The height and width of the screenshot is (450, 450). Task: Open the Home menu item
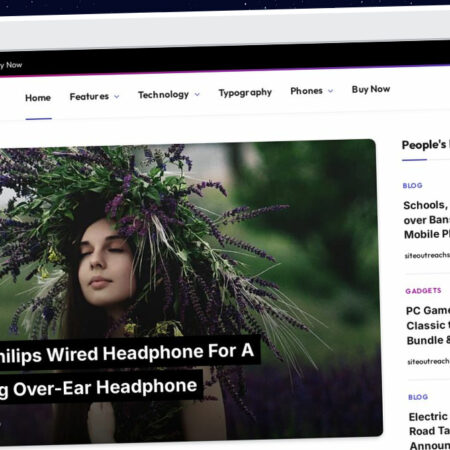[x=38, y=98]
